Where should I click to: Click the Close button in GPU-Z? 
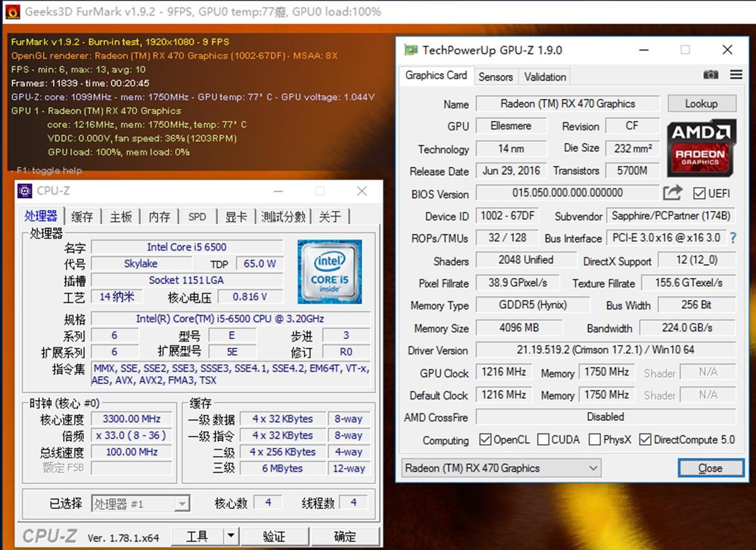coord(710,468)
